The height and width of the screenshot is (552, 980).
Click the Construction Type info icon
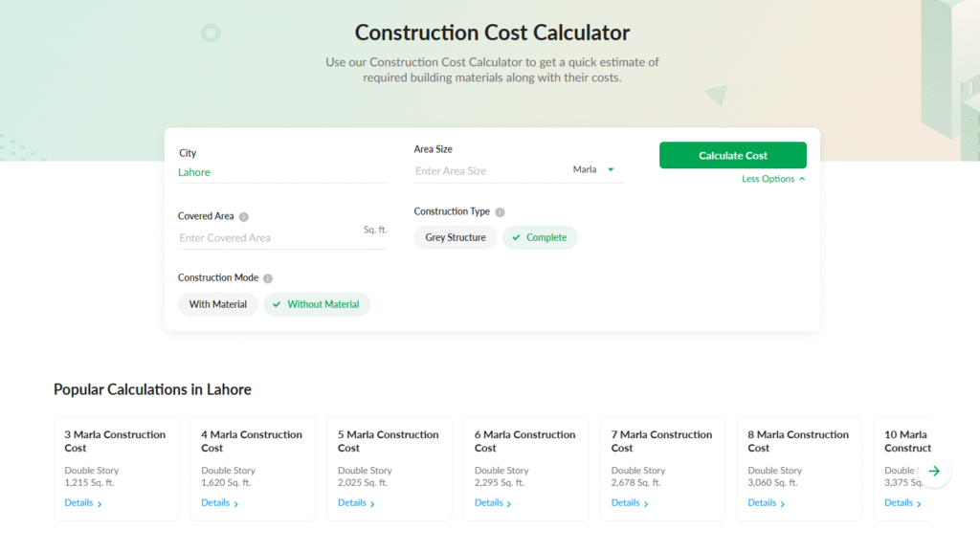(x=500, y=212)
